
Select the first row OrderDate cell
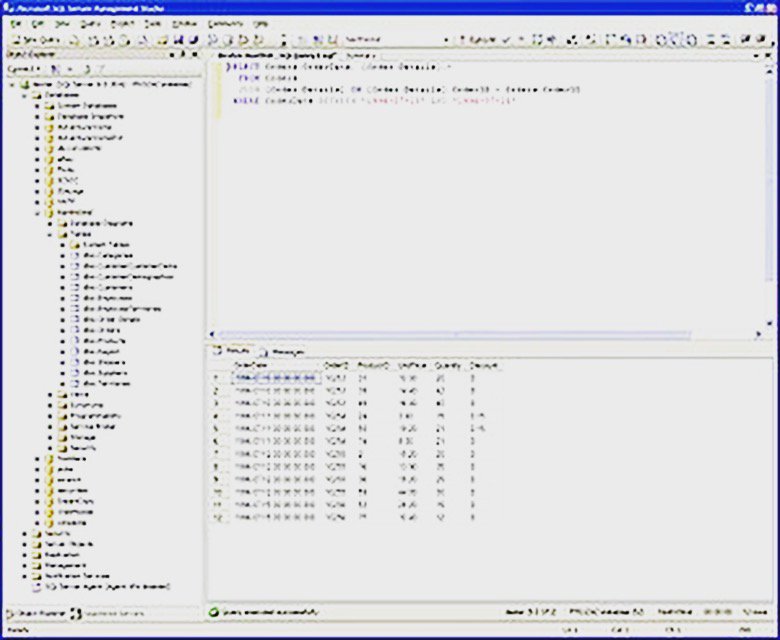(x=275, y=378)
